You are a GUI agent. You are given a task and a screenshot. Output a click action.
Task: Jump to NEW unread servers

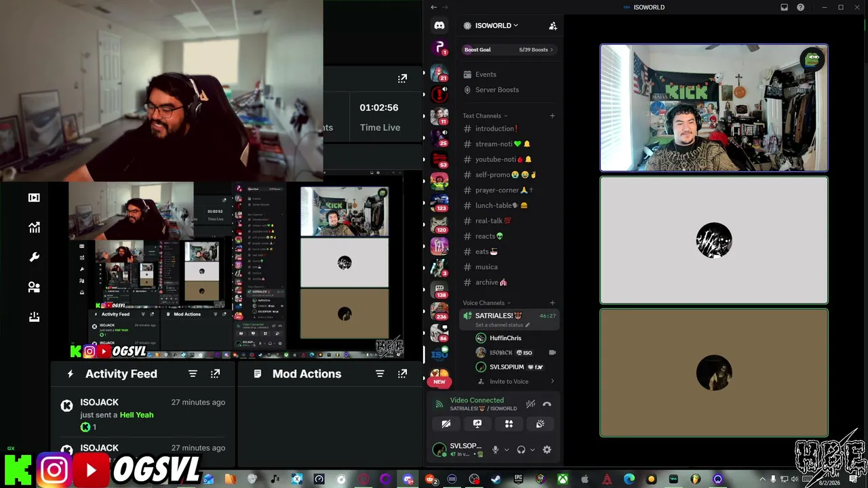[439, 382]
